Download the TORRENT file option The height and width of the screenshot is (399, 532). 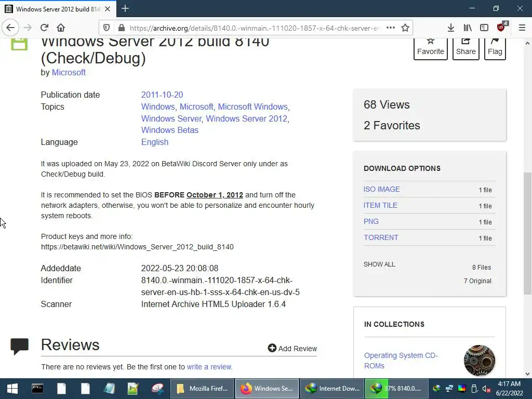click(381, 237)
